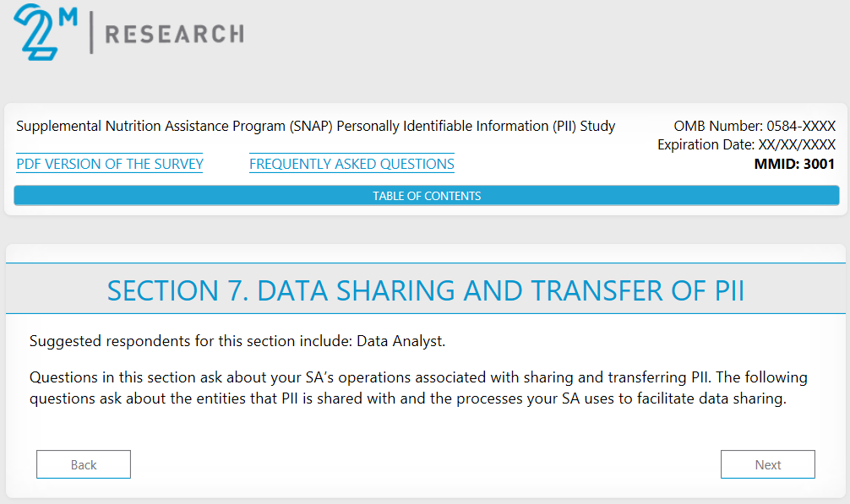Click the Section 7 heading title

coord(426,290)
